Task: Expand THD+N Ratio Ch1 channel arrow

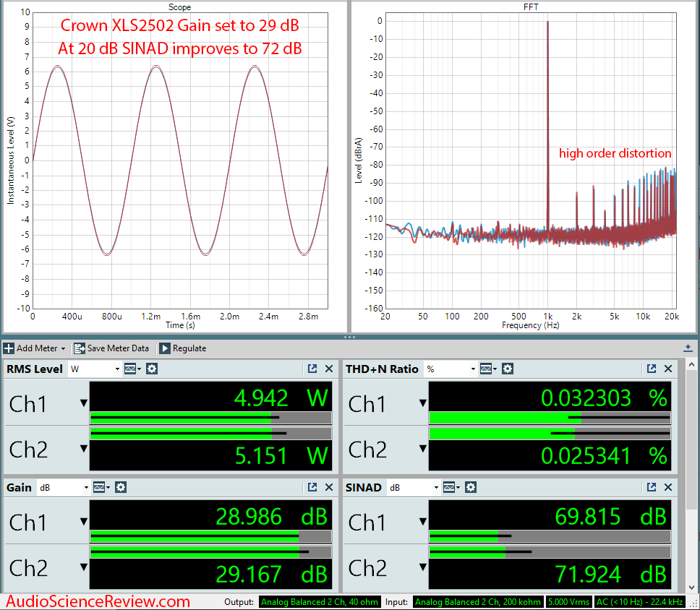Action: (x=423, y=403)
